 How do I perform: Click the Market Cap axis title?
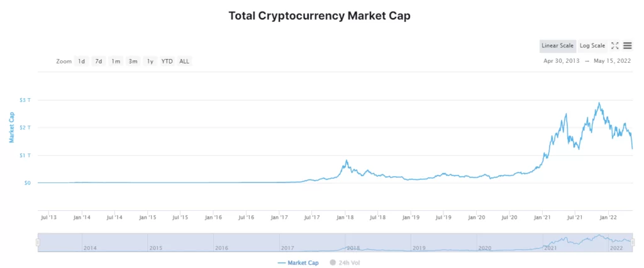coord(11,128)
